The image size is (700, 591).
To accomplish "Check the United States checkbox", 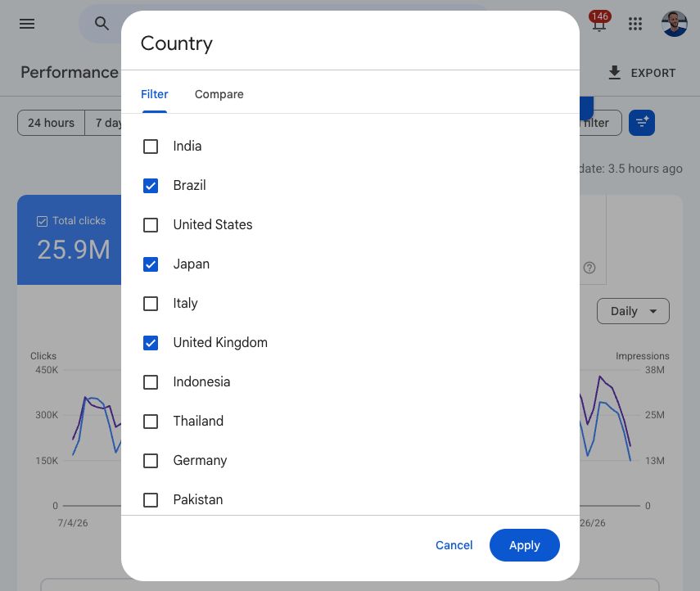I will (151, 225).
